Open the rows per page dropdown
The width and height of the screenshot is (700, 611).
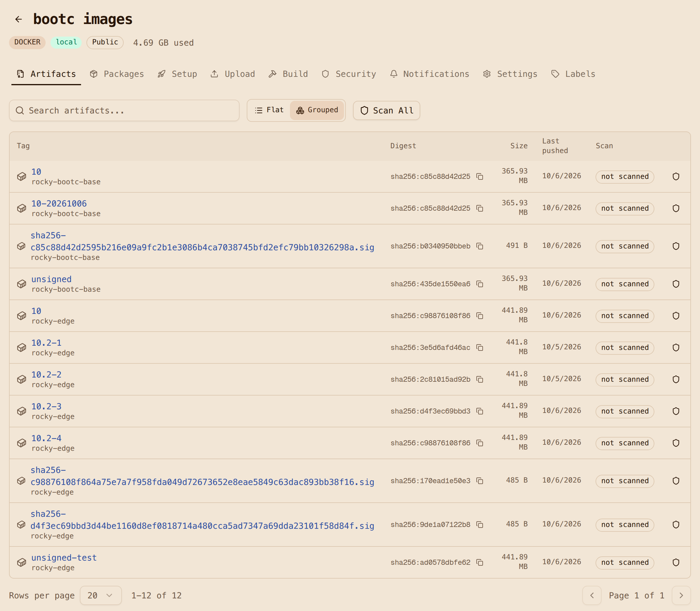(101, 595)
